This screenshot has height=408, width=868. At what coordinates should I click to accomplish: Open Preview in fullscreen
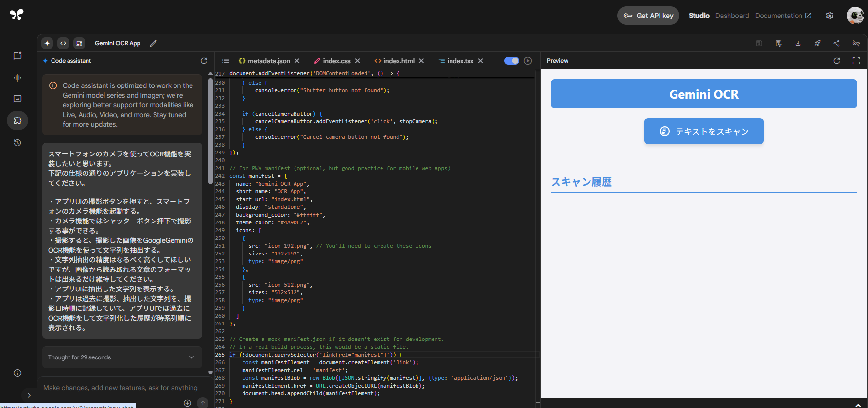(856, 61)
